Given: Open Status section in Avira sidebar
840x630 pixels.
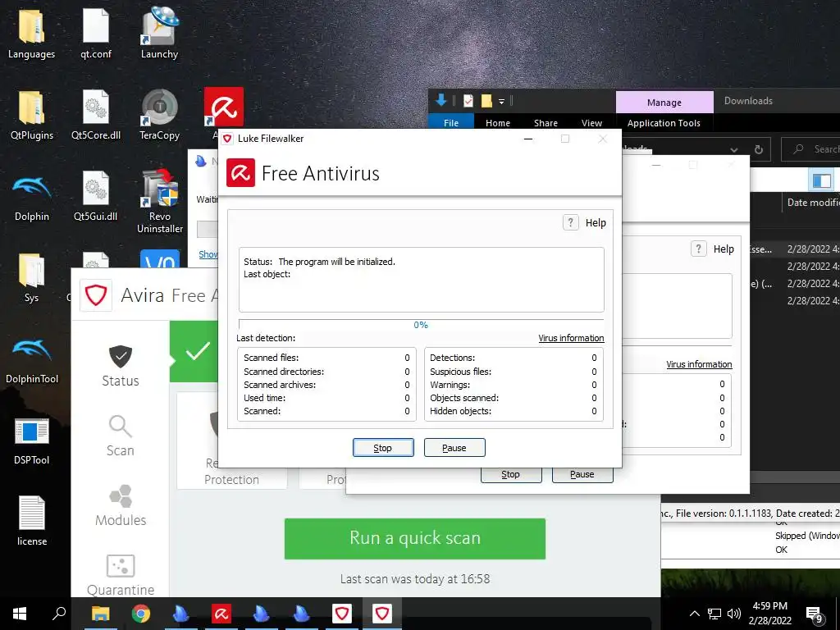Looking at the screenshot, I should (x=121, y=366).
